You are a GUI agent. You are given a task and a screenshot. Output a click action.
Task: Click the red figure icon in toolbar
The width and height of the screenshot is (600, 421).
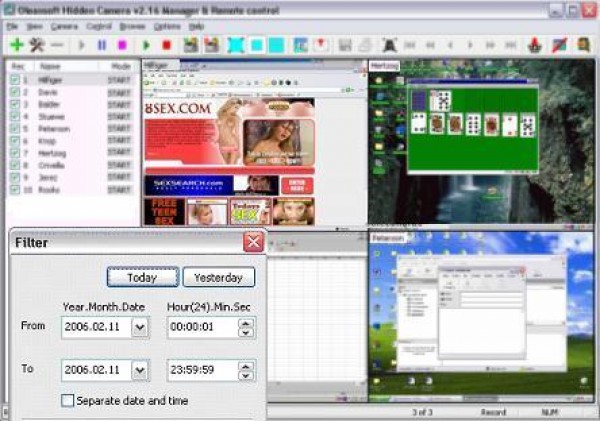[535, 45]
